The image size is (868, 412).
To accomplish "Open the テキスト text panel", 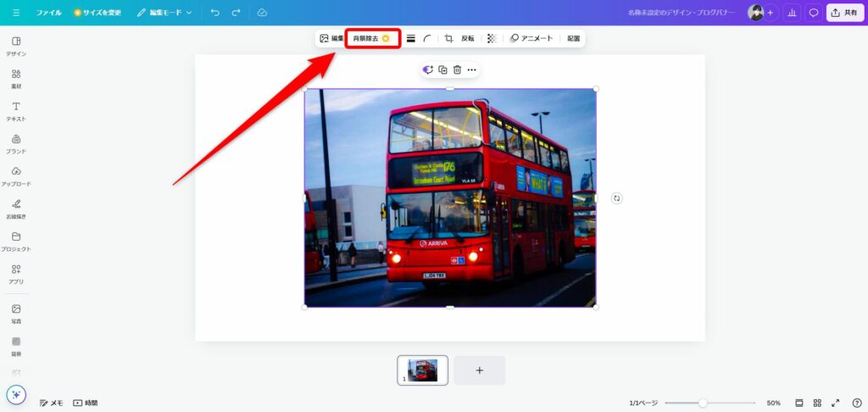I will point(16,111).
